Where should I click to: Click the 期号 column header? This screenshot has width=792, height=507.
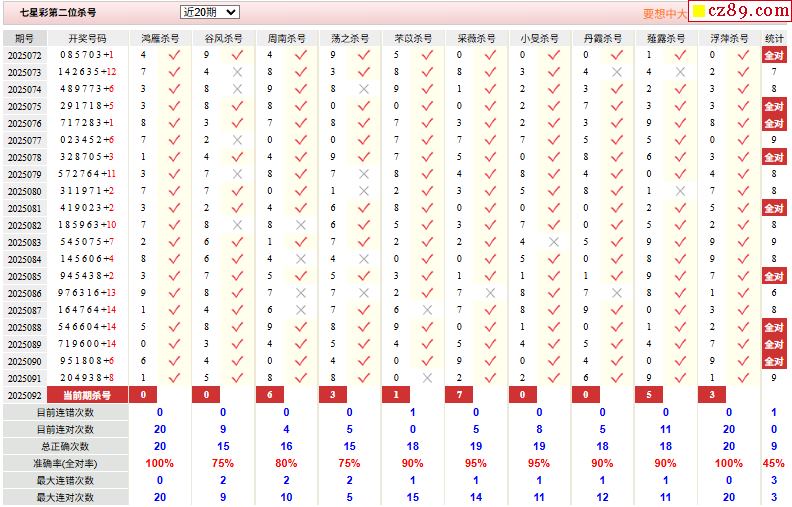(x=25, y=38)
